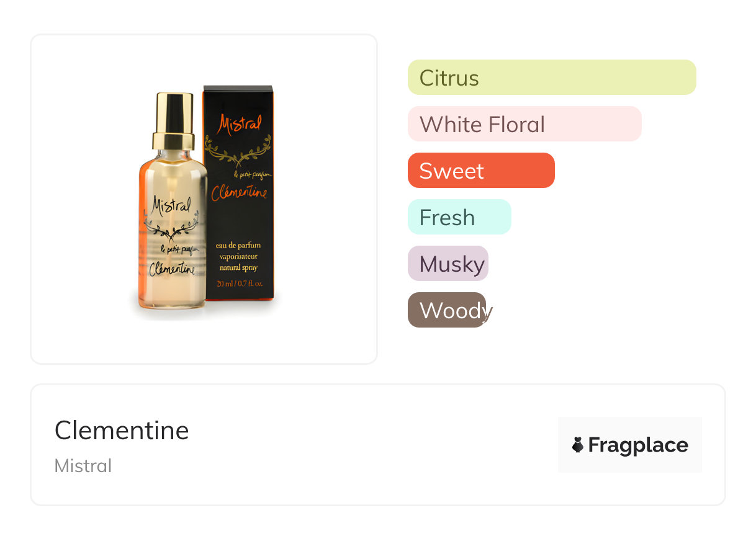The width and height of the screenshot is (756, 536).
Task: Click the '20 ml / 0.7 fl. oz.' label
Action: (239, 284)
